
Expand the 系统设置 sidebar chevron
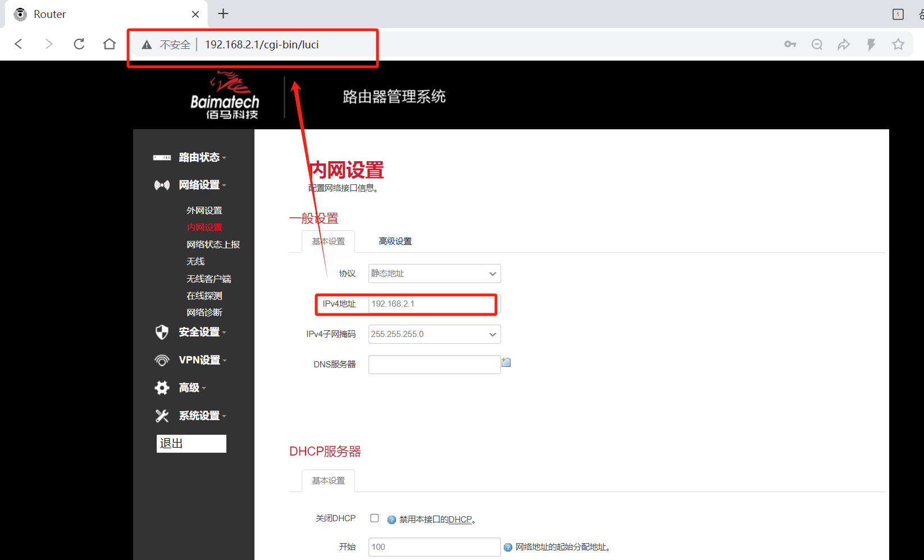pos(225,416)
